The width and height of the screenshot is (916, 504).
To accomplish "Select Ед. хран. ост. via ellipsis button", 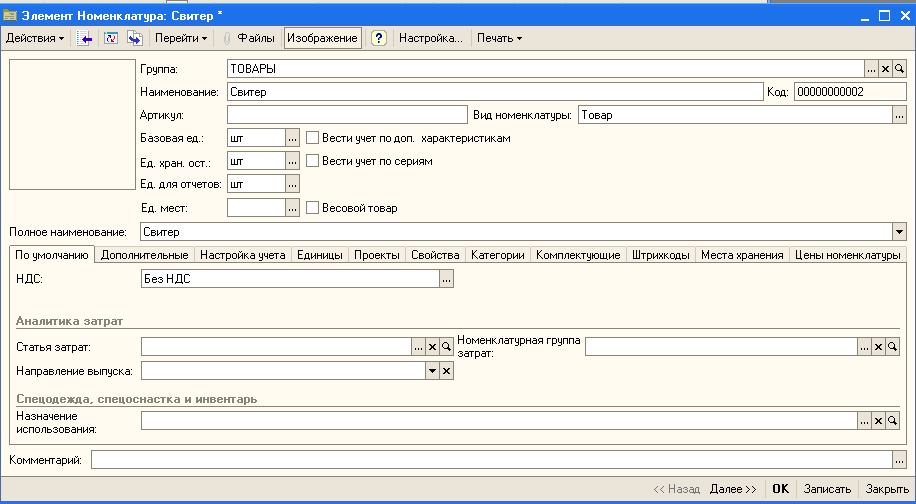I will tap(292, 161).
